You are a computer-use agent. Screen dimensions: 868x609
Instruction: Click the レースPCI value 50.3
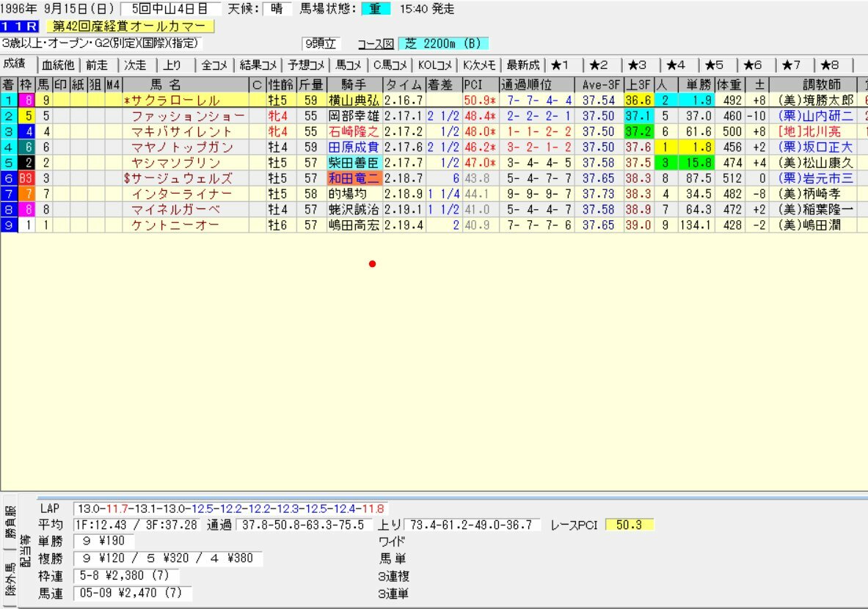click(630, 525)
